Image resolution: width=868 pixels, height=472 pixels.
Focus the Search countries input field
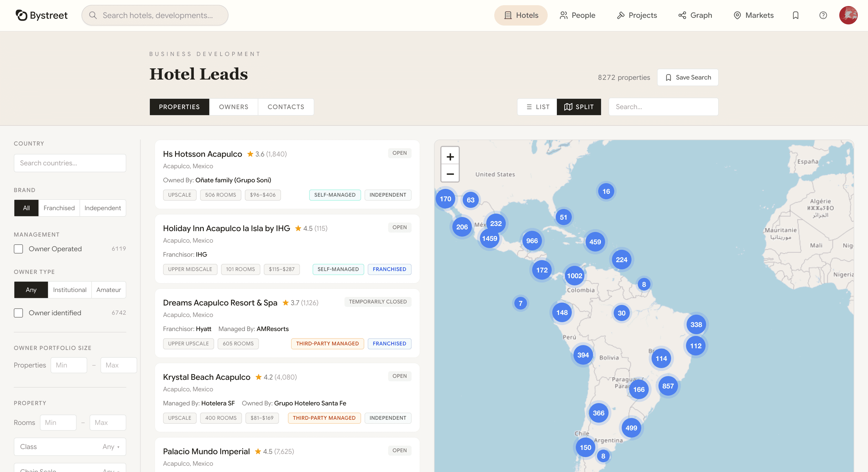(x=70, y=163)
